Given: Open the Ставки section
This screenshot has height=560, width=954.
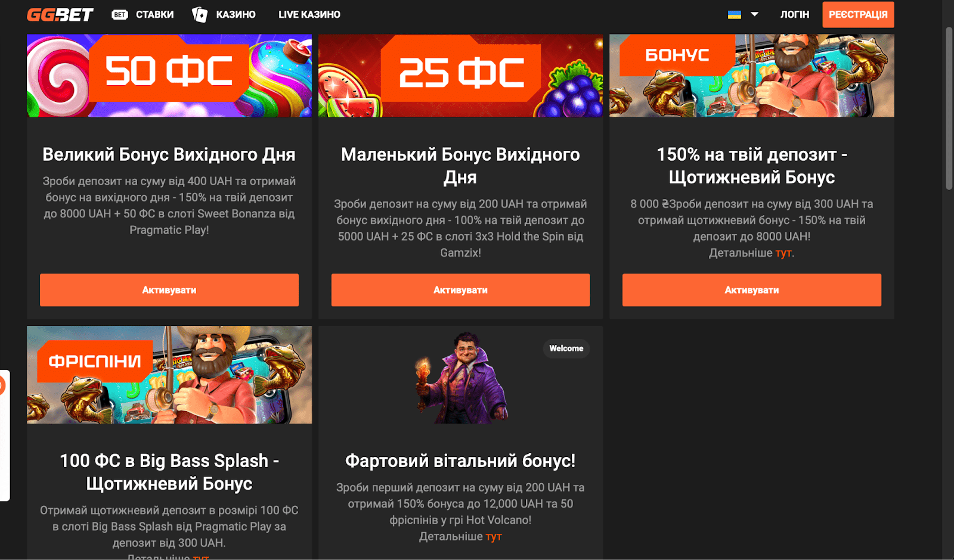Looking at the screenshot, I should coord(154,14).
